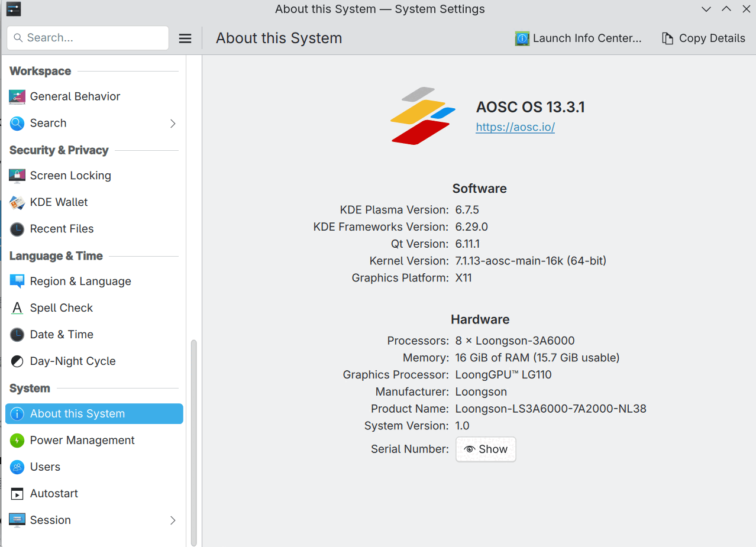Click Product Name value Loongson-LS3A6000-7A2000-NL38
The image size is (756, 547).
[551, 409]
